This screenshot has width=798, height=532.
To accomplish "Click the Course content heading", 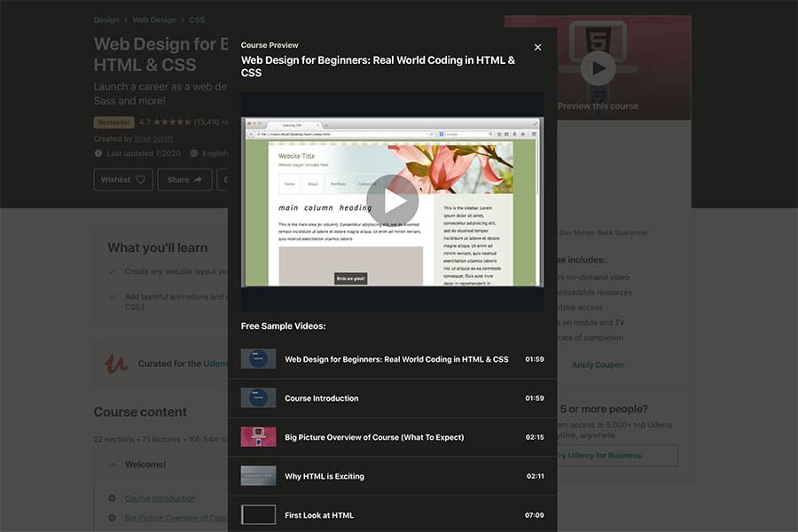I will click(x=140, y=411).
